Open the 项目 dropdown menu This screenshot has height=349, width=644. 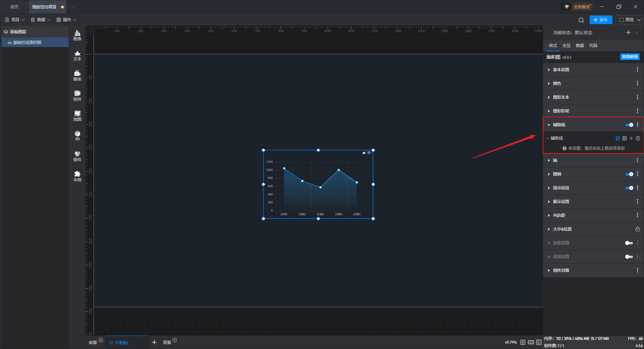tap(15, 20)
